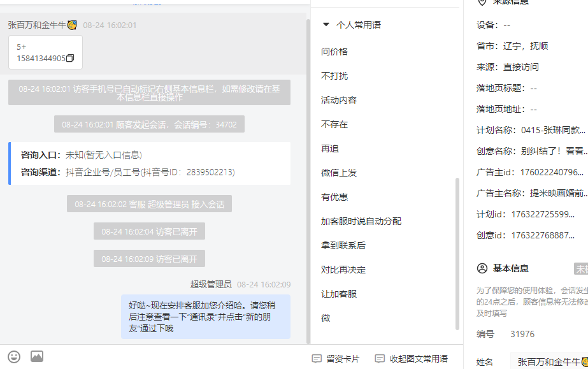Select quick phrase 拿到联系后
This screenshot has width=588, height=369.
343,245
